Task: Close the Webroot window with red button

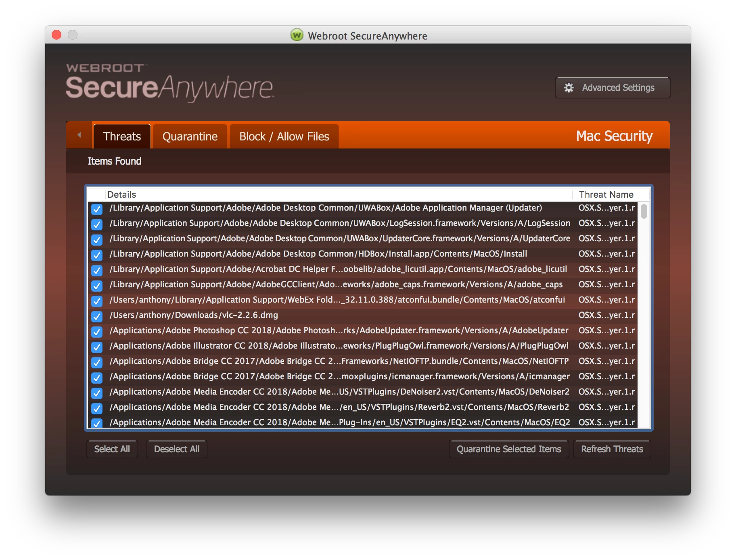Action: click(x=56, y=35)
